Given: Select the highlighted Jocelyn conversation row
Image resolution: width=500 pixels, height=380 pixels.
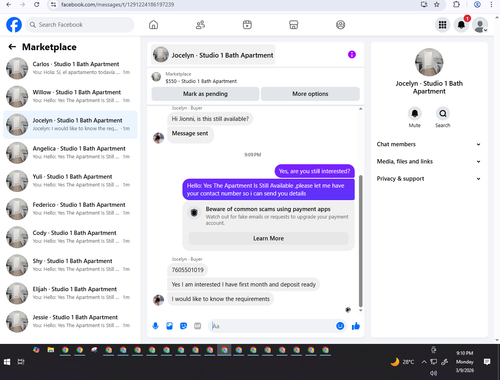Looking at the screenshot, I should tap(70, 125).
